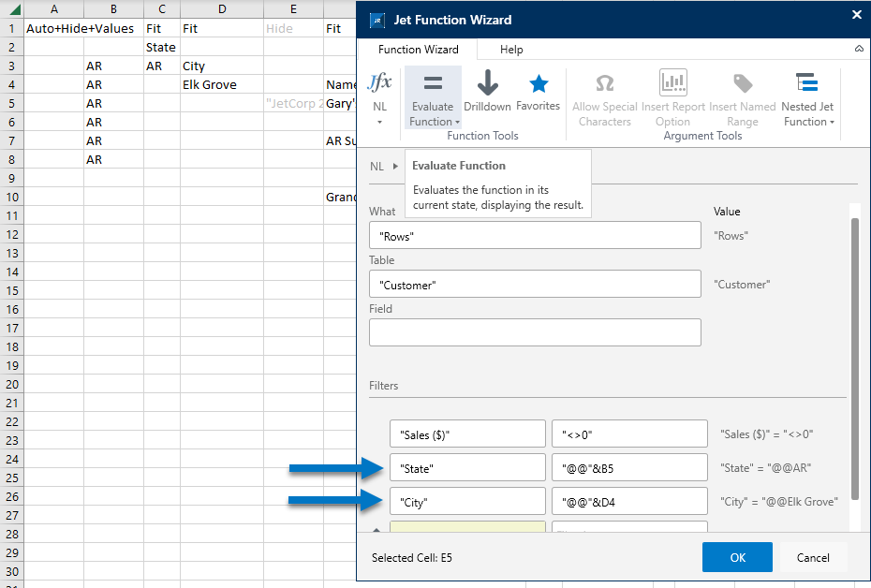Click Insert Report Option icon
This screenshot has width=871, height=588.
click(672, 82)
